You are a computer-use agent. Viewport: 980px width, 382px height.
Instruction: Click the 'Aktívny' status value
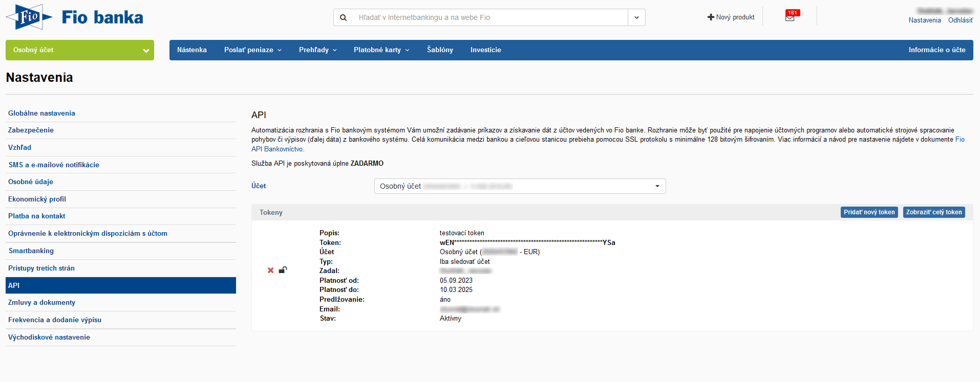click(451, 319)
